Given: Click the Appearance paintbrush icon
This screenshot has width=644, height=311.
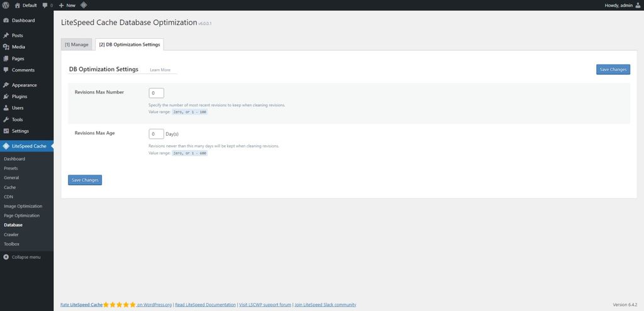Looking at the screenshot, I should 6,85.
